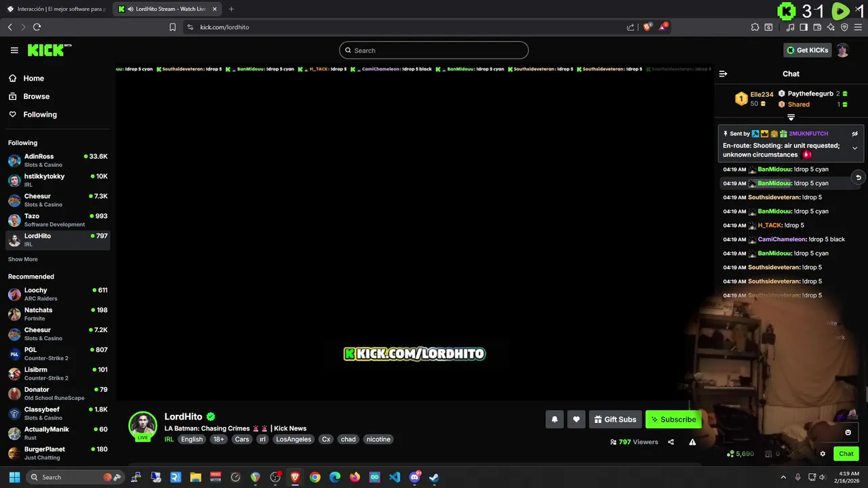
Task: Open the emoji picker in chat
Action: point(848,432)
